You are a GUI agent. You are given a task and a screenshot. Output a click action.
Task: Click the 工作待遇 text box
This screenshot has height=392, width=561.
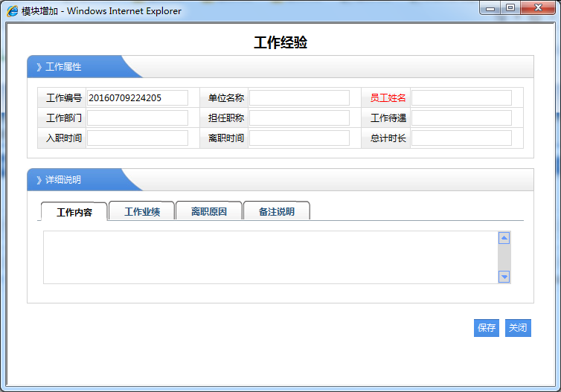pyautogui.click(x=461, y=118)
